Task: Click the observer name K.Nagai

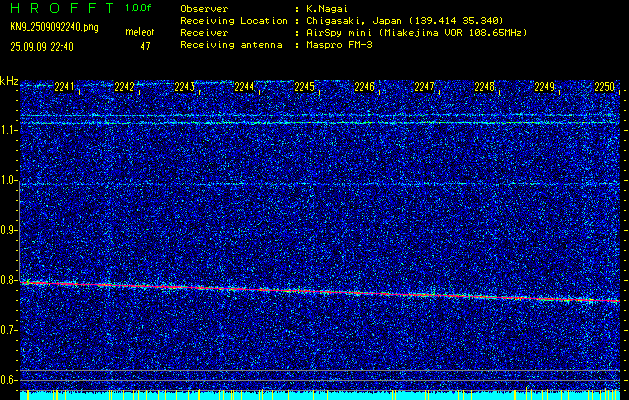Action: click(x=326, y=9)
